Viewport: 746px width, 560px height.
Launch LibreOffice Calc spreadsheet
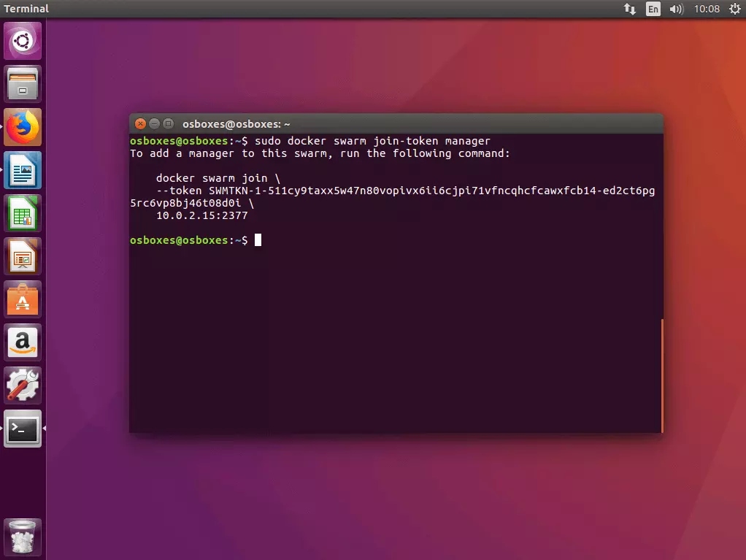23,213
